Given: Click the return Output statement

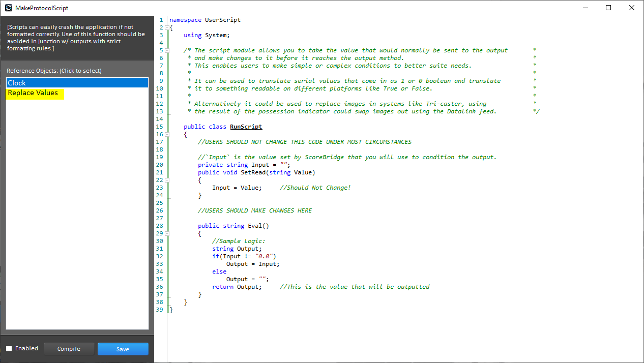Looking at the screenshot, I should point(237,287).
